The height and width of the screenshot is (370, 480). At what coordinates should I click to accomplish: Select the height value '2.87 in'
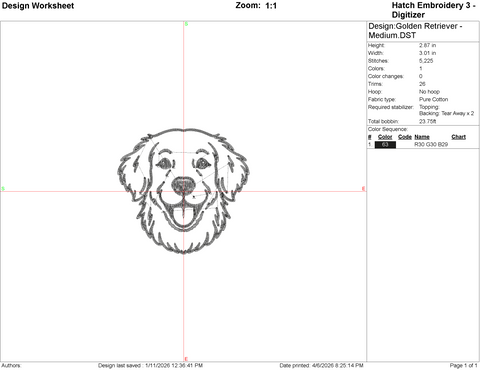[428, 45]
